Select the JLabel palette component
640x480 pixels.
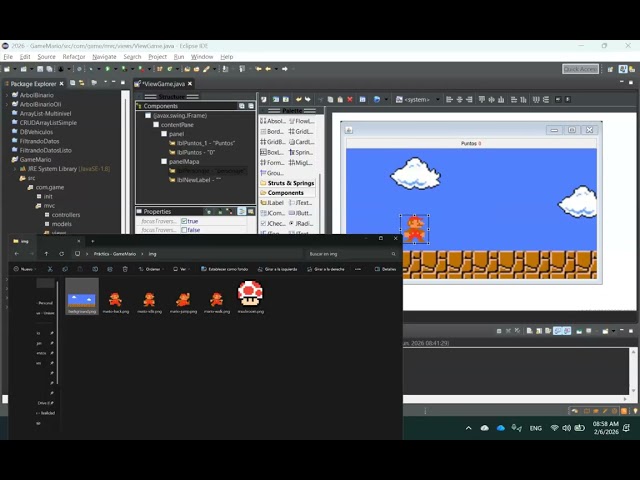pyautogui.click(x=272, y=203)
